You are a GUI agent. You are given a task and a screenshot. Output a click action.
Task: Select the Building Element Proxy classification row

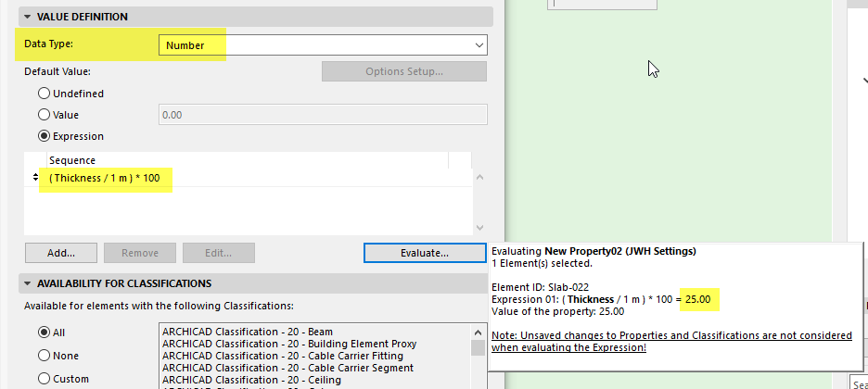(315, 344)
